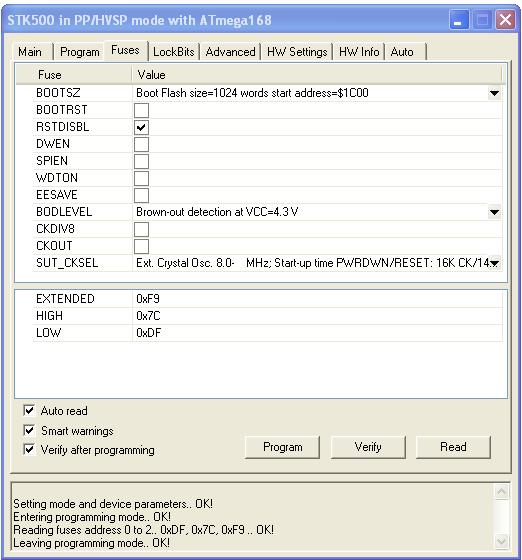Uncheck Verify after programming
This screenshot has width=522, height=560.
coord(29,449)
